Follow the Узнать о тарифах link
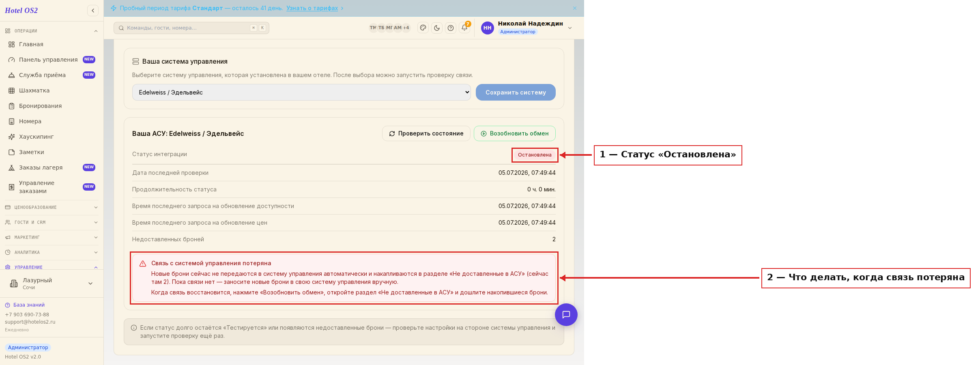Viewport: 980px width, 365px height. click(x=312, y=8)
